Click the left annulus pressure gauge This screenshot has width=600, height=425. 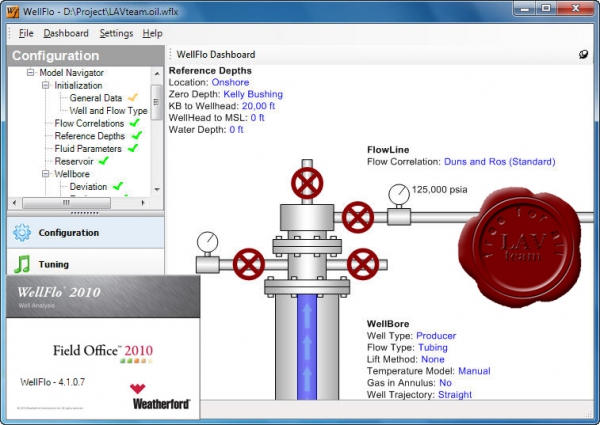point(207,242)
